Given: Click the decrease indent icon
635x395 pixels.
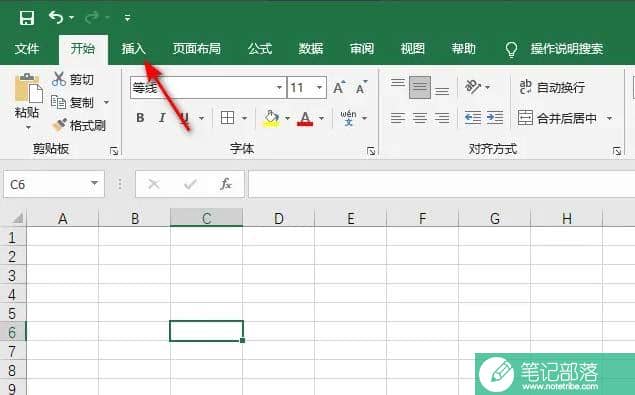Looking at the screenshot, I should tap(473, 118).
